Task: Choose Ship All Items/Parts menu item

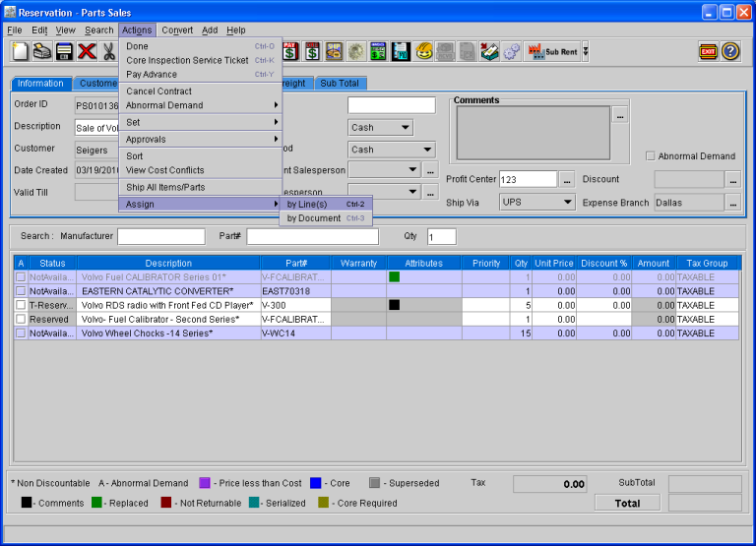Action: pyautogui.click(x=201, y=187)
